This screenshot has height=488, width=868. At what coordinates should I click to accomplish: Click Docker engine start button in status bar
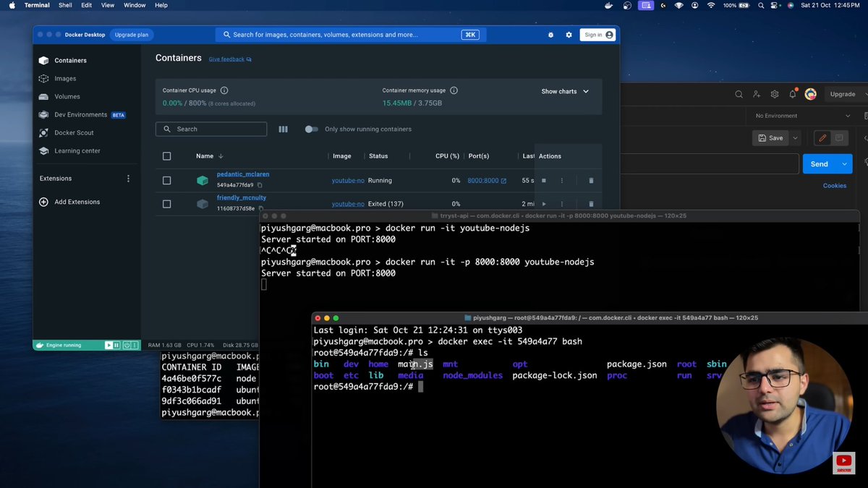point(109,346)
